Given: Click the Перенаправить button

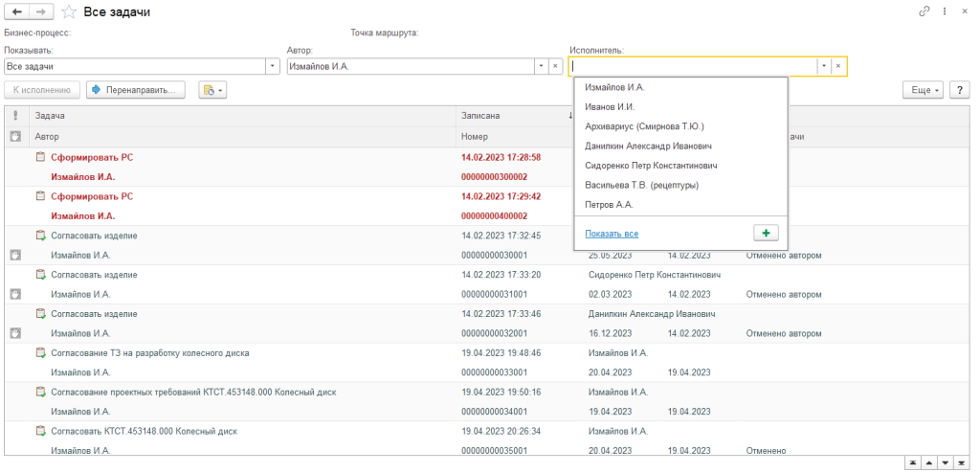Looking at the screenshot, I should [x=135, y=90].
